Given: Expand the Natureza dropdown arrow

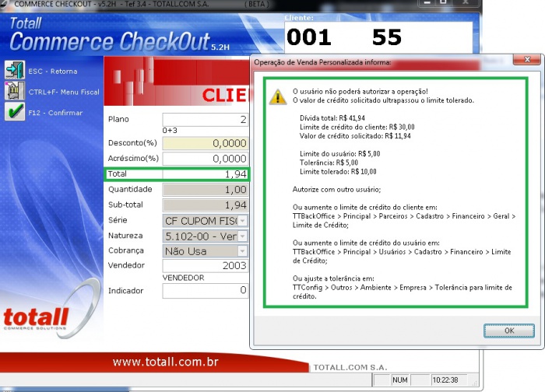Looking at the screenshot, I should click(243, 236).
